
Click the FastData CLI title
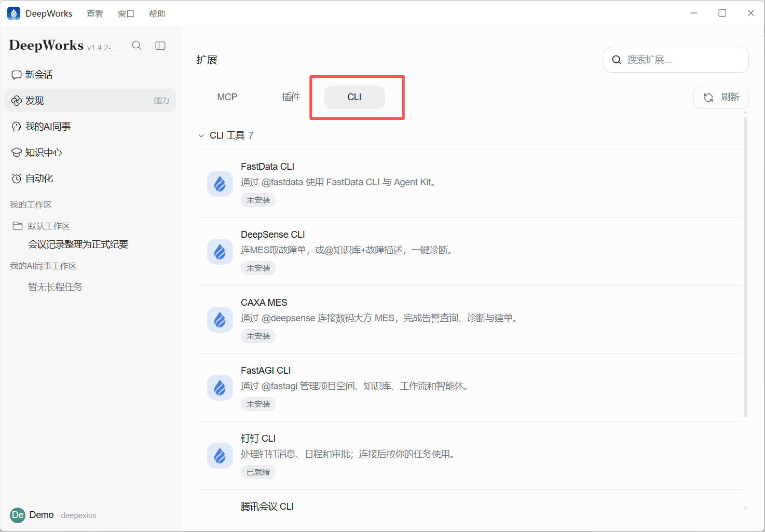tap(267, 167)
